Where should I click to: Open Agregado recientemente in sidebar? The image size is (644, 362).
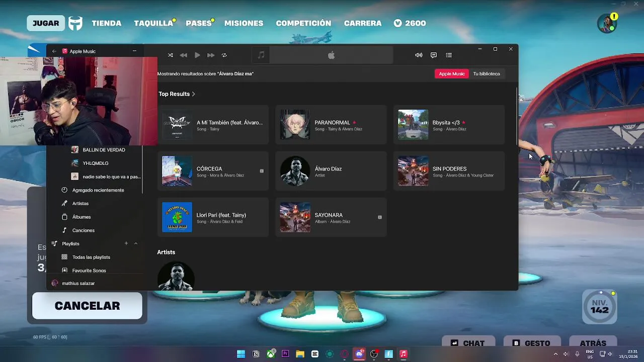click(98, 190)
